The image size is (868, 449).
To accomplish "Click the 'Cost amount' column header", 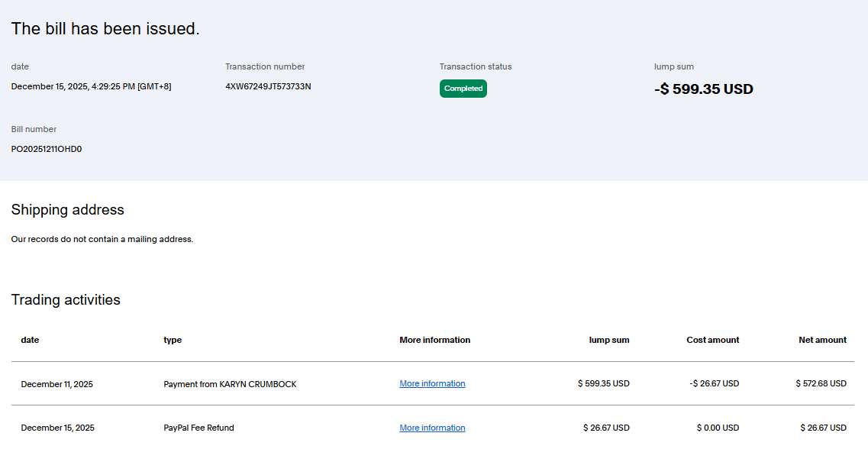I will [712, 340].
